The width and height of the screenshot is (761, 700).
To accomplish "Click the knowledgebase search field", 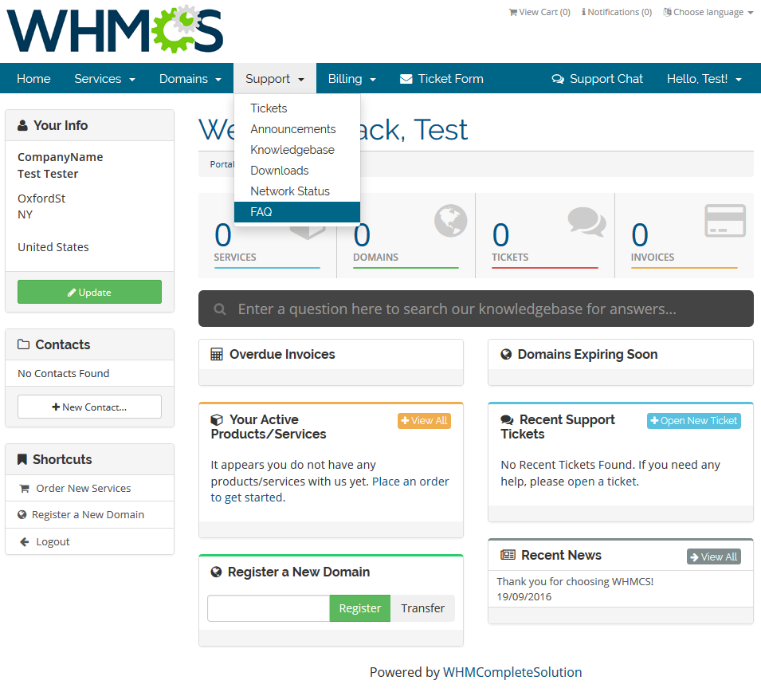I will pyautogui.click(x=476, y=309).
